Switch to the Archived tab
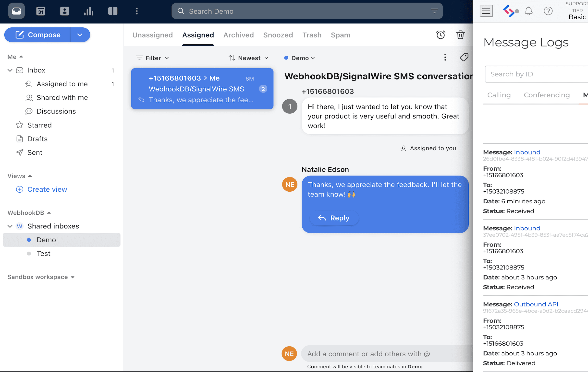 point(238,35)
